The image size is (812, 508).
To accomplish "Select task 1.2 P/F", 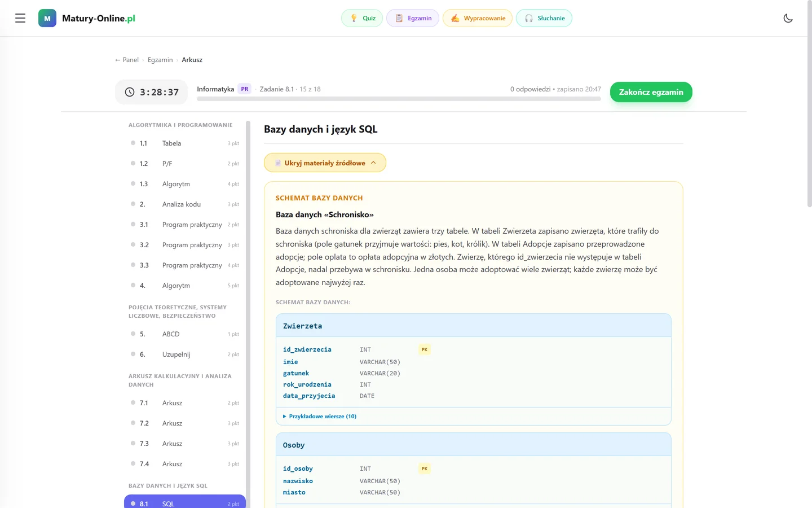I will [185, 164].
